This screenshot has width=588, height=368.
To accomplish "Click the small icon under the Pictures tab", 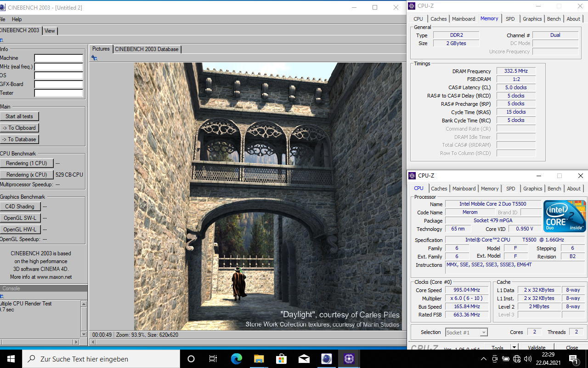I will tap(94, 58).
